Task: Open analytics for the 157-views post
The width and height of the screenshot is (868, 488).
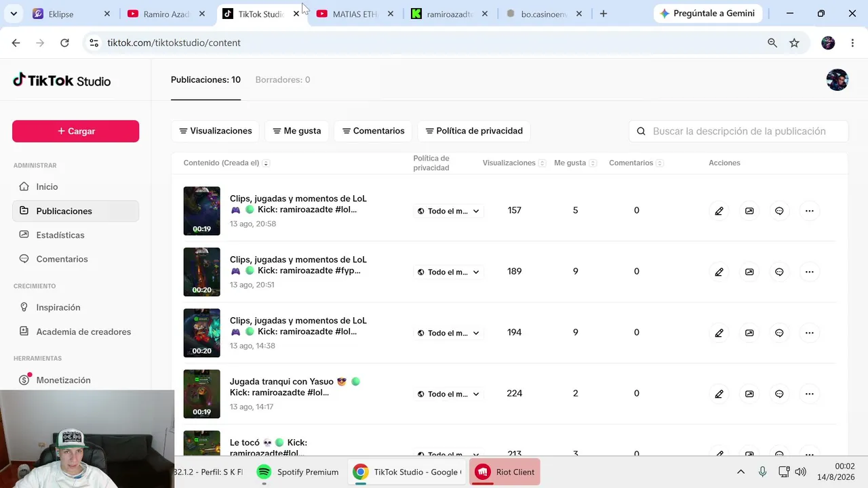Action: pos(749,211)
